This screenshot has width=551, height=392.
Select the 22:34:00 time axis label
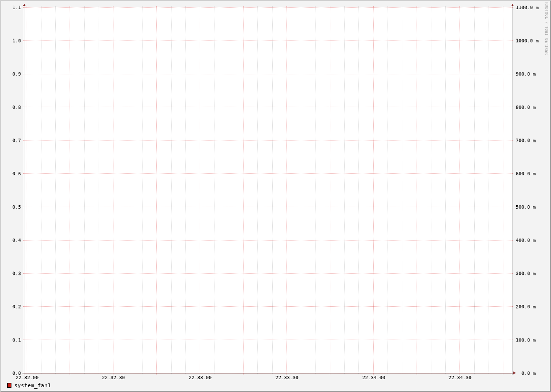click(x=374, y=378)
